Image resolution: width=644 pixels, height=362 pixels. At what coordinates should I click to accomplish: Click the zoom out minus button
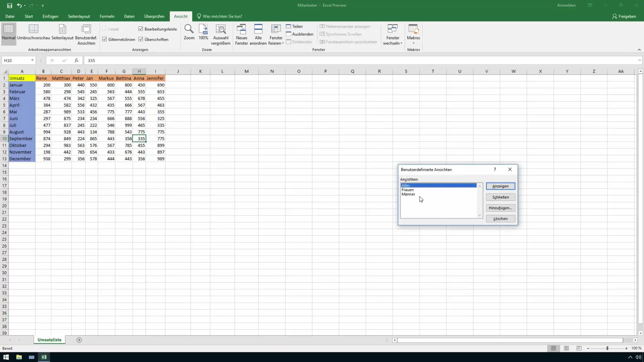point(588,348)
